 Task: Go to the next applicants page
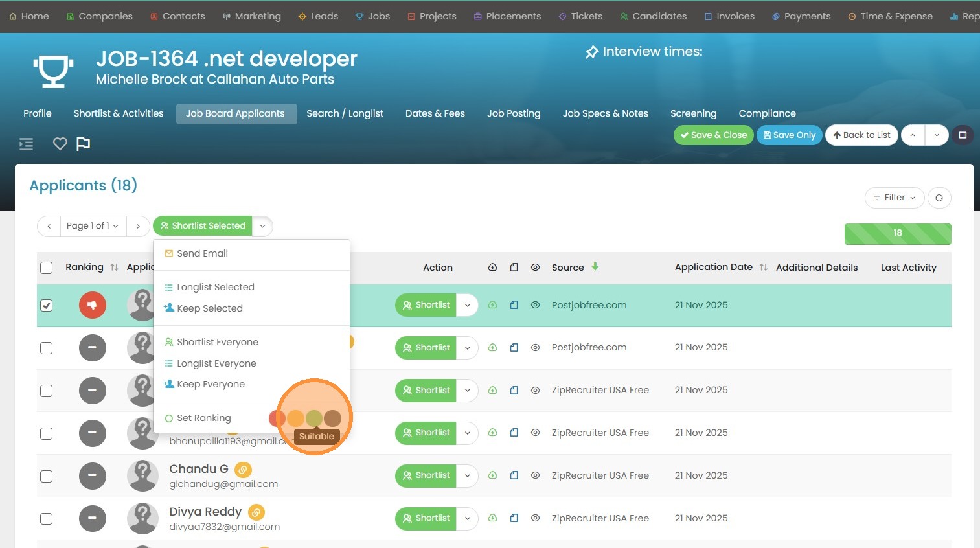(137, 226)
